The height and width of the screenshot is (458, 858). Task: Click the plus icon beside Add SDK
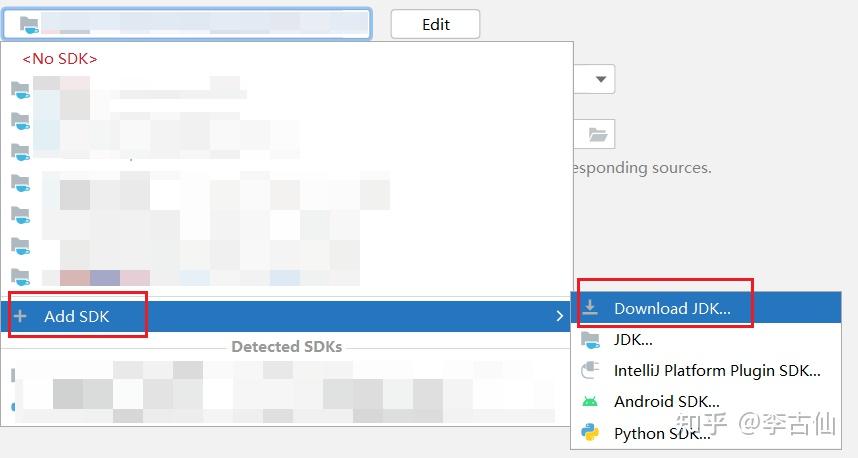[x=20, y=316]
